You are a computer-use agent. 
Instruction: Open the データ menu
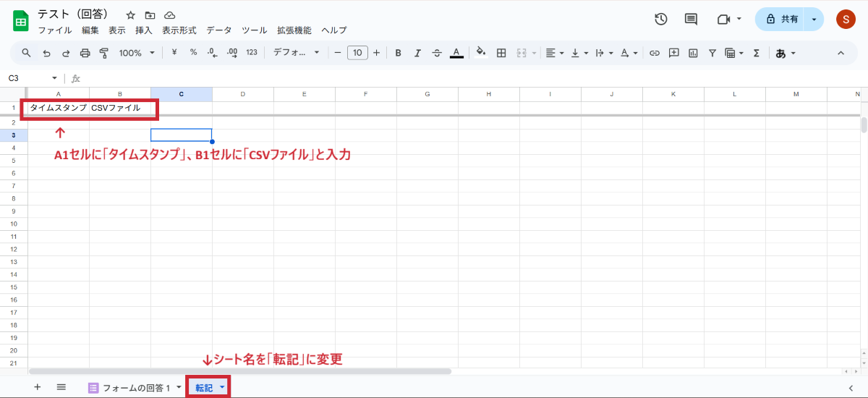pyautogui.click(x=219, y=30)
